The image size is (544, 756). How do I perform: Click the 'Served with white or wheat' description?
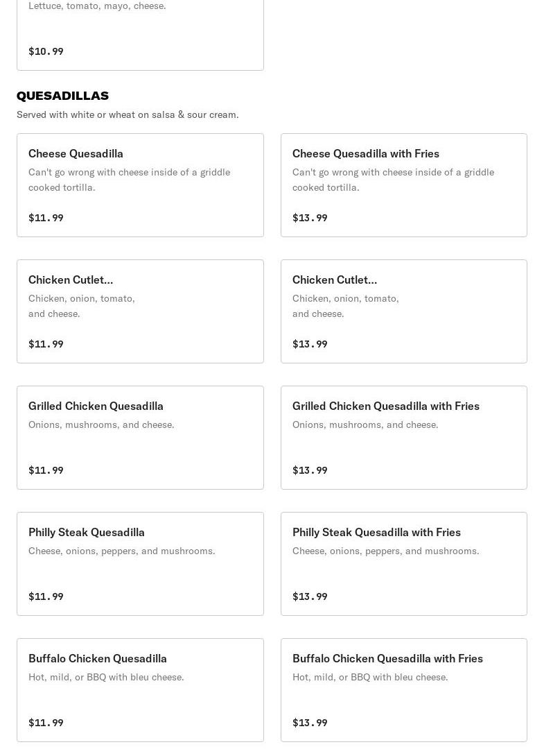click(x=128, y=114)
